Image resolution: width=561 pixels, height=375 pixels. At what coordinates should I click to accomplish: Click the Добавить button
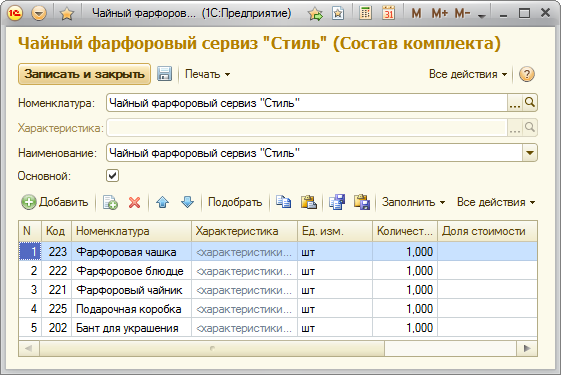click(x=55, y=202)
